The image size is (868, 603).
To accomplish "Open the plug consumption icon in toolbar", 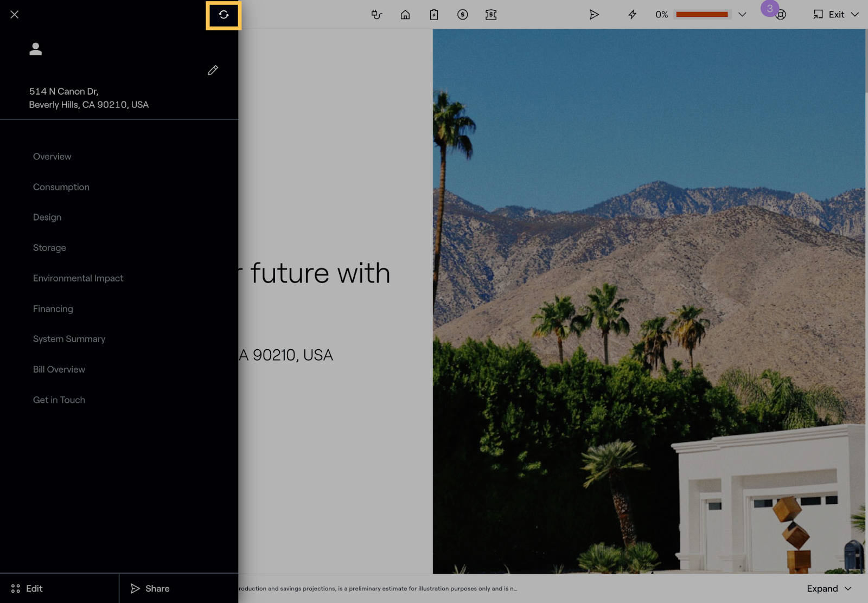I will click(376, 15).
